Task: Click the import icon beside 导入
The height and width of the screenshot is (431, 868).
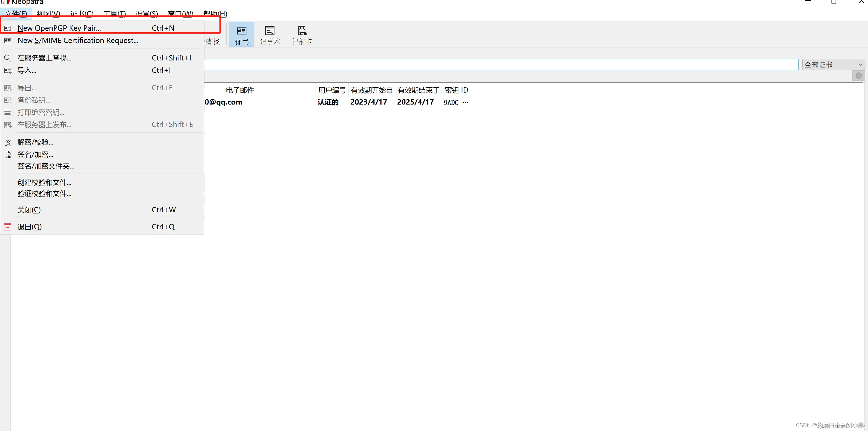Action: 7,70
